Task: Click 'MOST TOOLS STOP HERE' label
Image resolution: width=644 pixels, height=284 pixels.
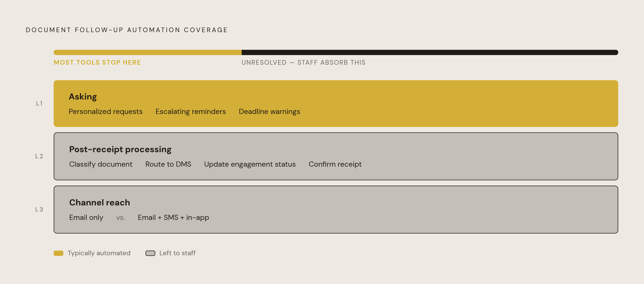Action: [97, 62]
